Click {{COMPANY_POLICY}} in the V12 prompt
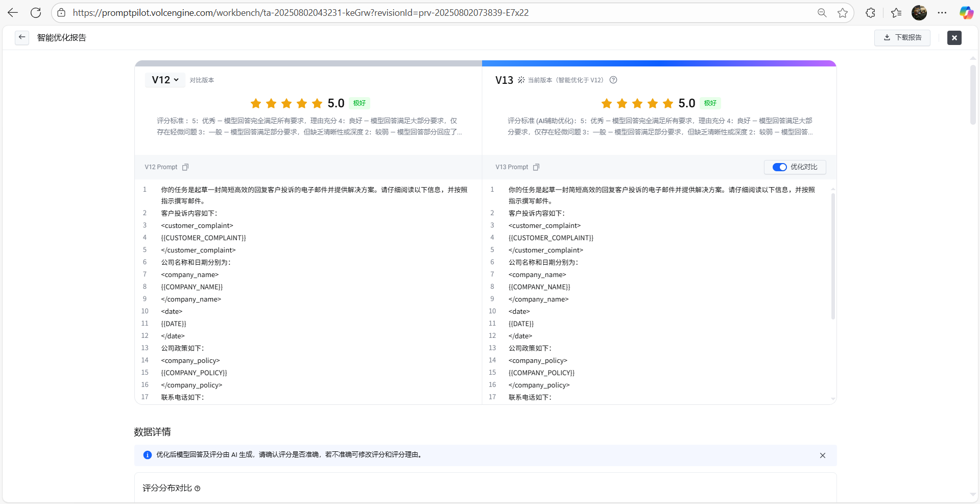 click(194, 373)
